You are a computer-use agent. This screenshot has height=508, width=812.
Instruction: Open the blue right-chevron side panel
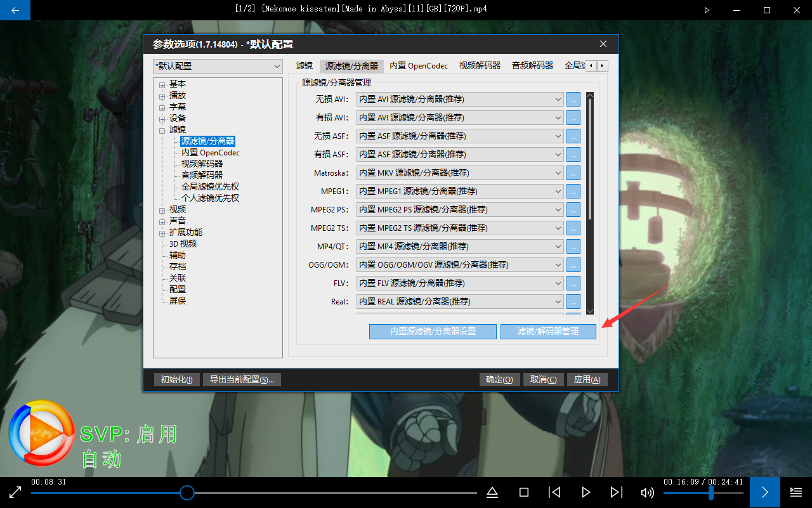[765, 492]
